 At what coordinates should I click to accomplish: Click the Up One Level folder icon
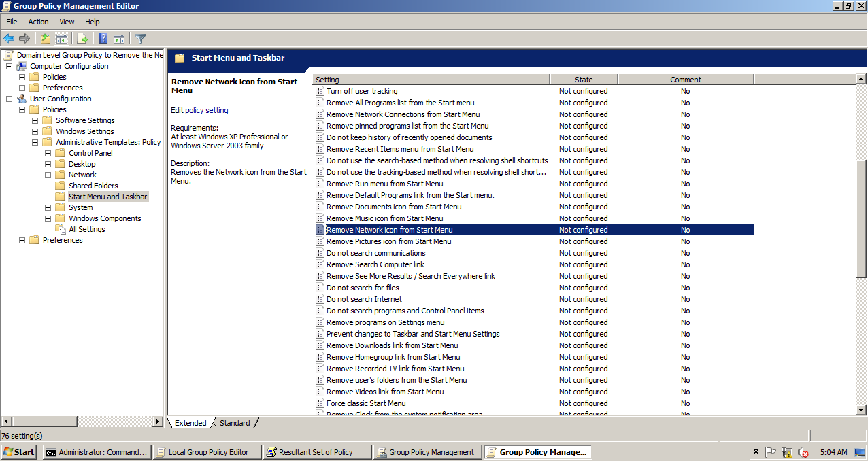(45, 38)
